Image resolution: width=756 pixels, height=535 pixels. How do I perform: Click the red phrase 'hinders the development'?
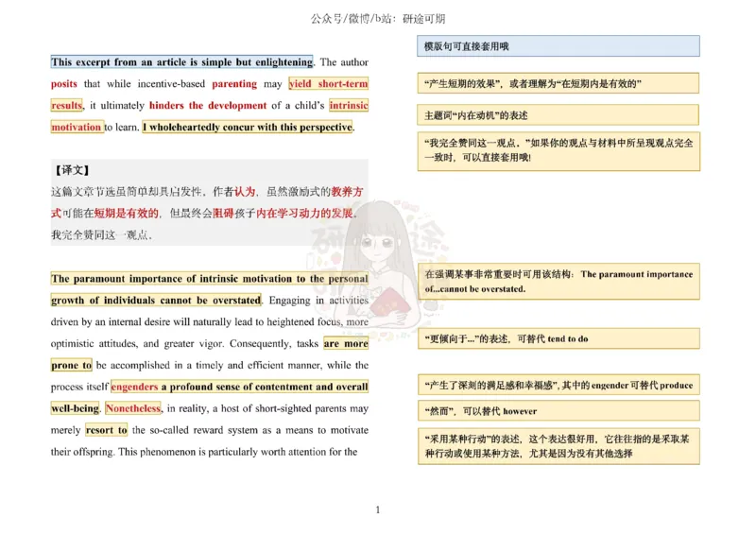(208, 105)
